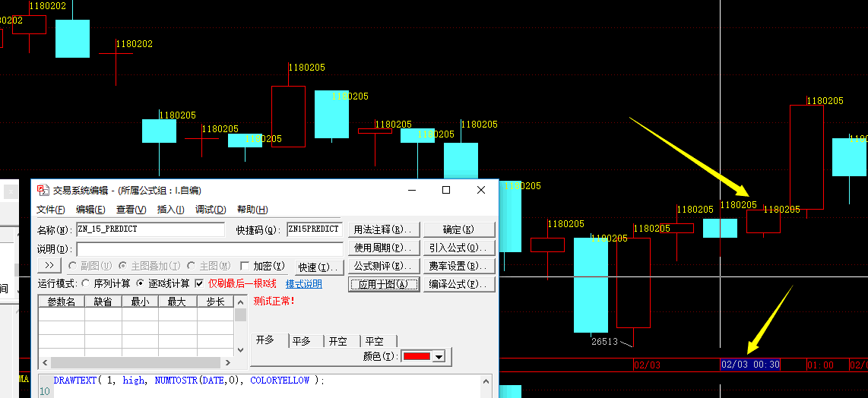The height and width of the screenshot is (398, 868).
Task: Open the 模式说明 link
Action: point(304,283)
